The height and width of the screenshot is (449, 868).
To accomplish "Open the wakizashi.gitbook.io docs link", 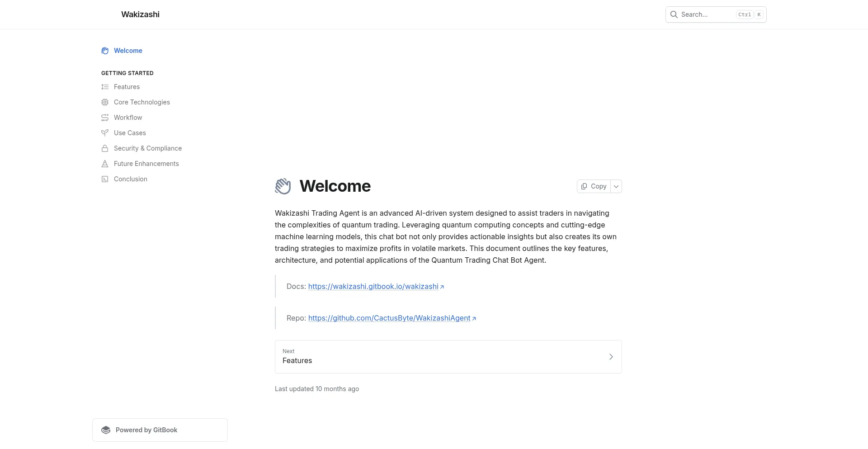I will click(373, 287).
